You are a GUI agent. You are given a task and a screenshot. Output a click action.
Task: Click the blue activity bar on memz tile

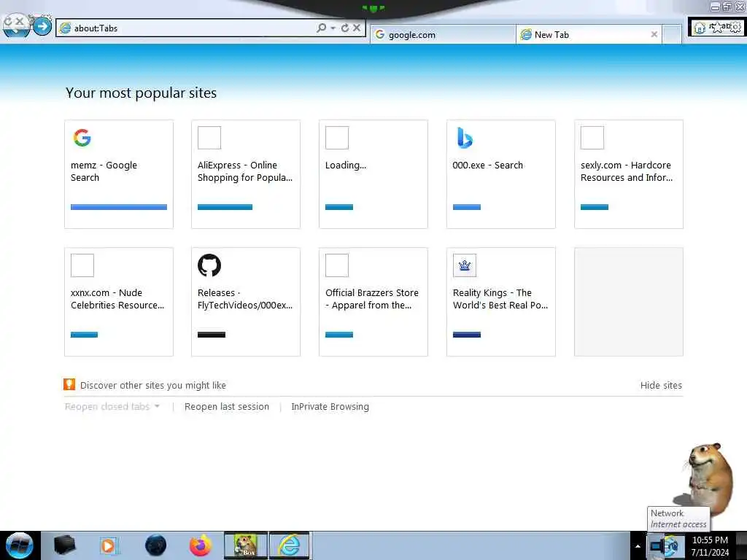coord(119,207)
